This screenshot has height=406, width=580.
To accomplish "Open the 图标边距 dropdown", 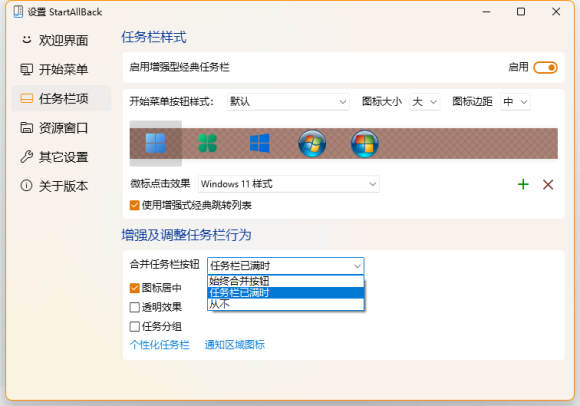I will tap(515, 102).
